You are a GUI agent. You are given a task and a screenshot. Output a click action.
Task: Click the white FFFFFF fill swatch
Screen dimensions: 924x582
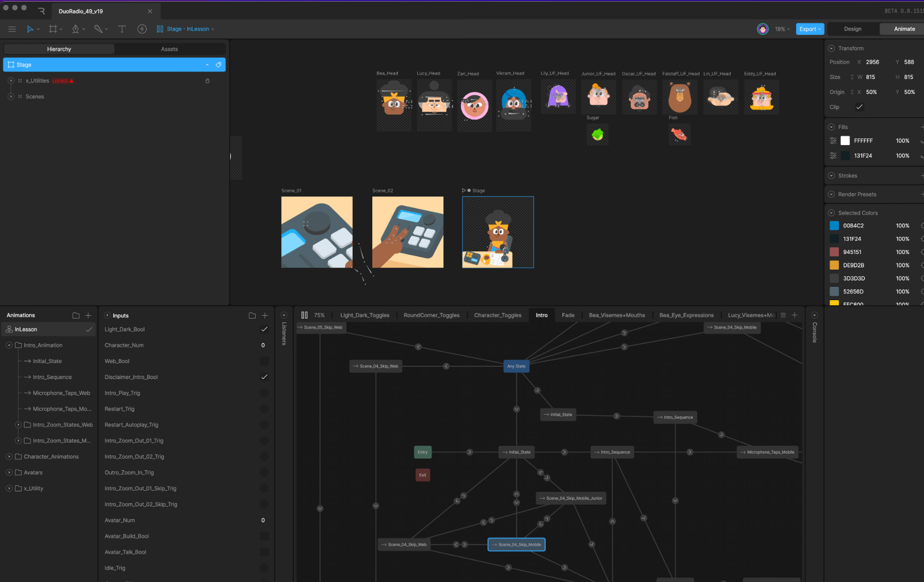coord(845,141)
